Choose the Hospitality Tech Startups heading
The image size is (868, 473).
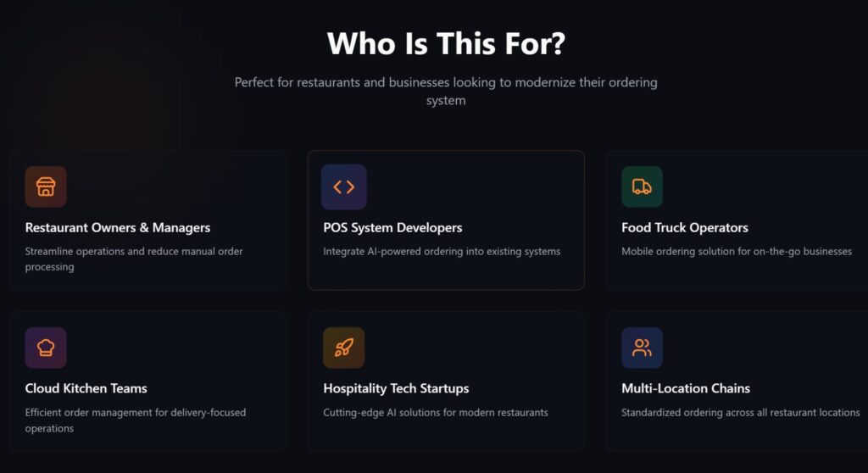396,389
